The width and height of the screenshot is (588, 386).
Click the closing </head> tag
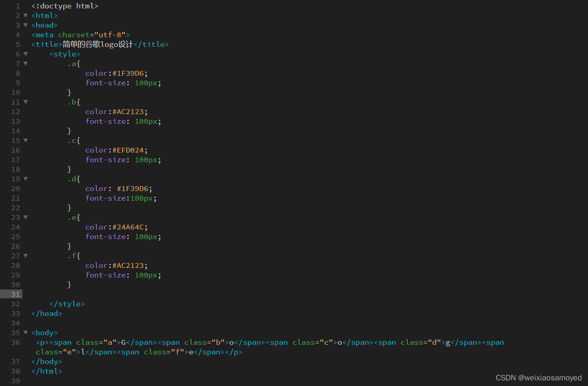pos(47,314)
